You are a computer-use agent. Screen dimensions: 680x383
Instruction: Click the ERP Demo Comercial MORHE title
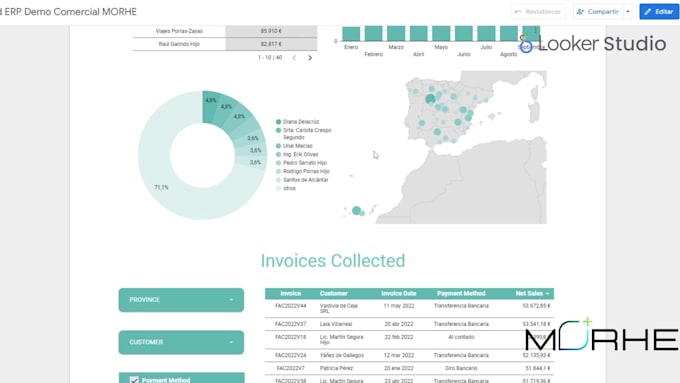tap(71, 12)
